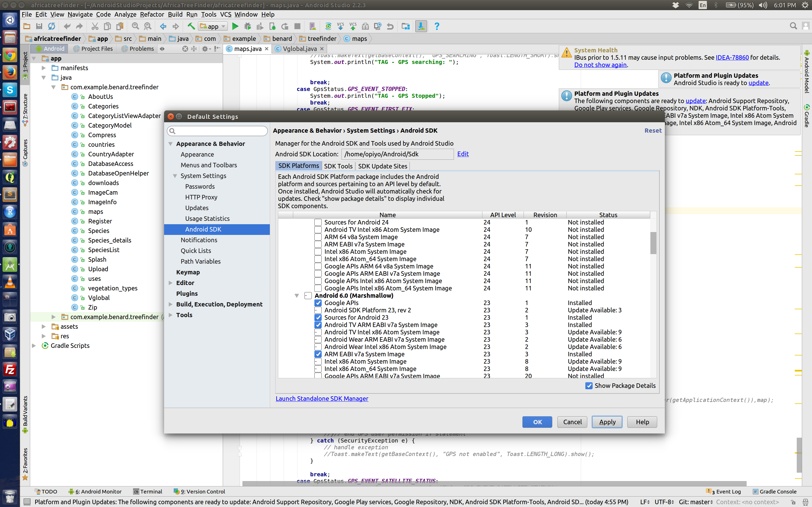Collapse the Android 6.0 (Marshmallow) group
The image size is (812, 507).
pyautogui.click(x=297, y=295)
